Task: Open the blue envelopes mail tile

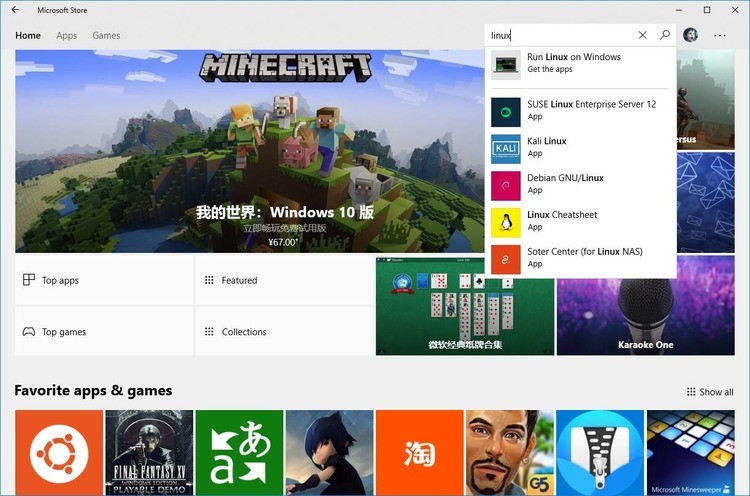Action: pos(706,202)
